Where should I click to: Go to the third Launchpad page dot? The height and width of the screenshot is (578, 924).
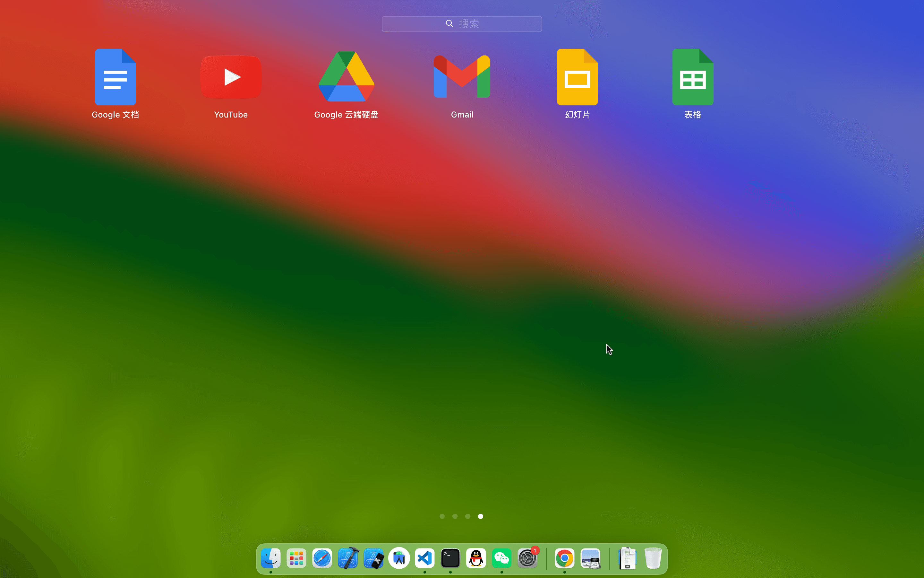tap(468, 516)
